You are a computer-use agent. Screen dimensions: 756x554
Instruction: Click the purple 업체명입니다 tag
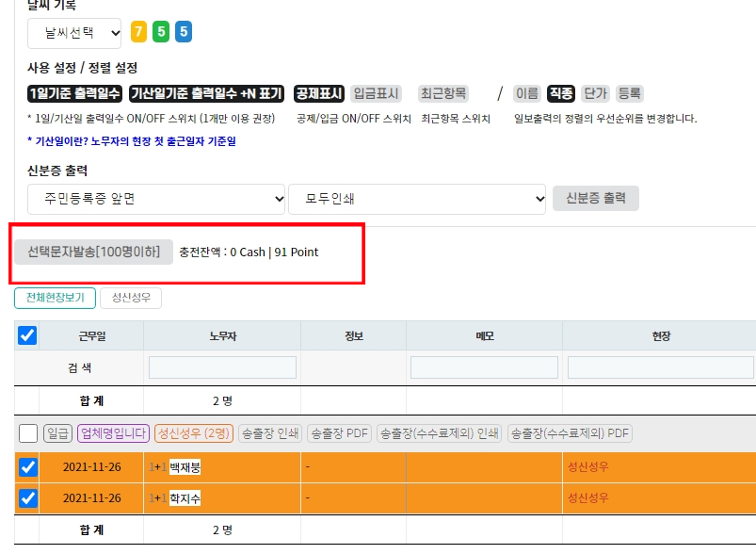pos(114,433)
